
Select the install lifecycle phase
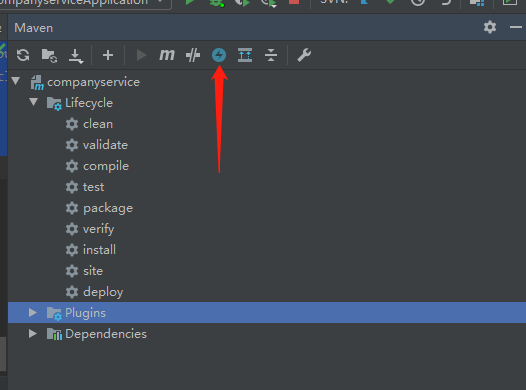[99, 250]
